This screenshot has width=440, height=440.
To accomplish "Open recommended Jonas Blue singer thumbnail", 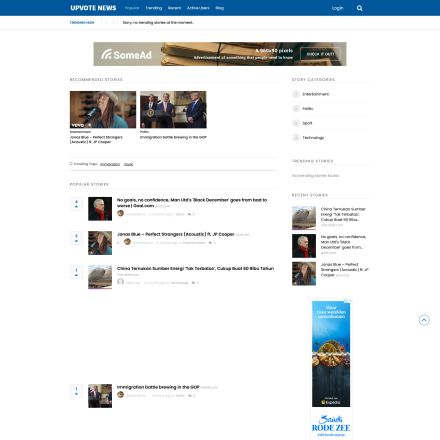I will 103,109.
